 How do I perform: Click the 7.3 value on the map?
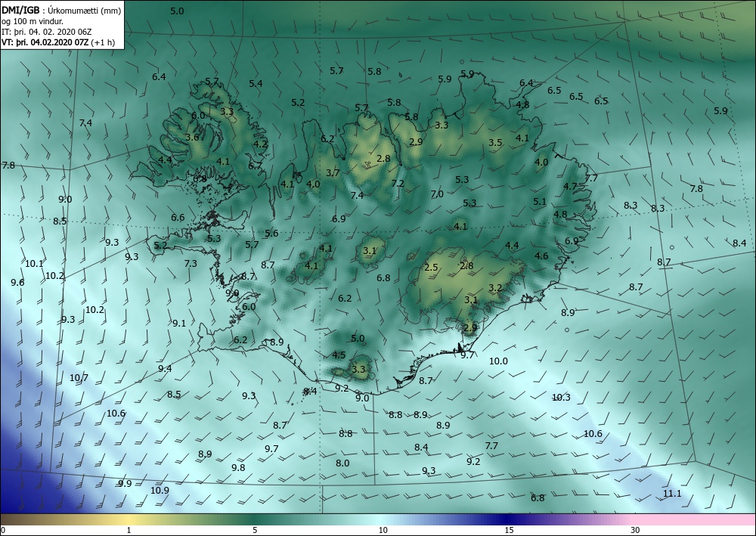pyautogui.click(x=191, y=263)
